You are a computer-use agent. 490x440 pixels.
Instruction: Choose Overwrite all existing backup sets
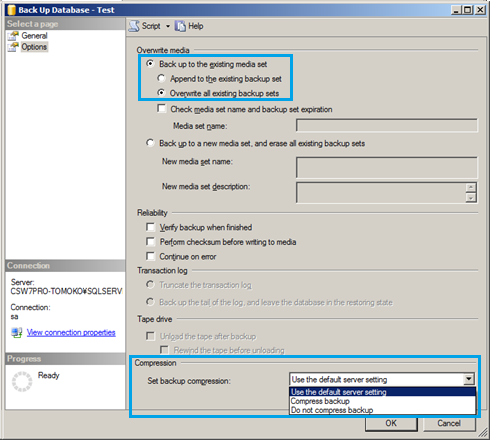(161, 93)
